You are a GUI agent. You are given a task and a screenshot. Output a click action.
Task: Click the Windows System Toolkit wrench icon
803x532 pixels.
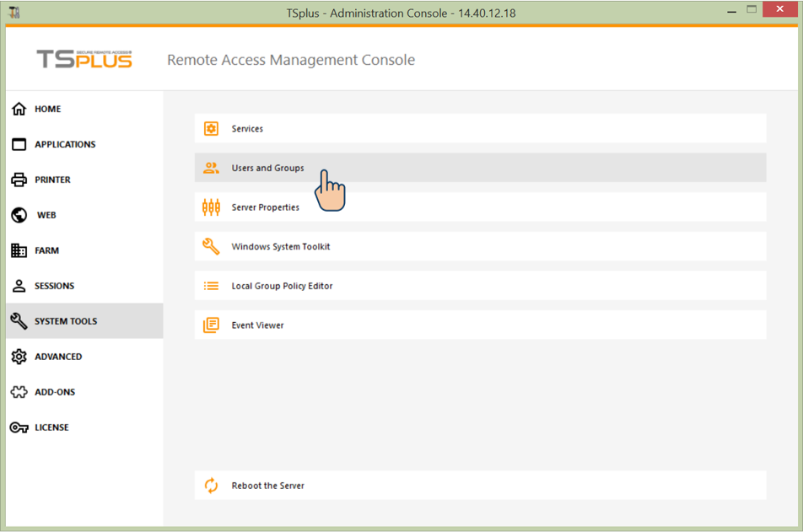(x=211, y=246)
